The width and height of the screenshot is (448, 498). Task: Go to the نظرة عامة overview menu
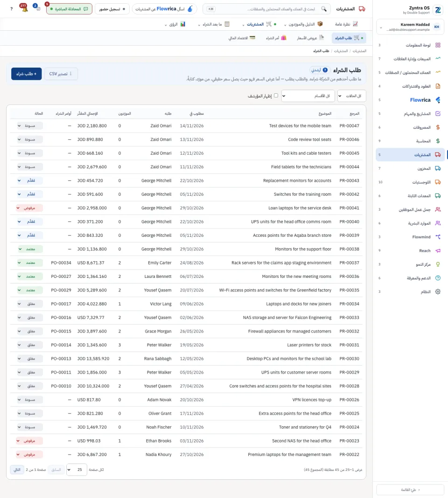tap(346, 24)
